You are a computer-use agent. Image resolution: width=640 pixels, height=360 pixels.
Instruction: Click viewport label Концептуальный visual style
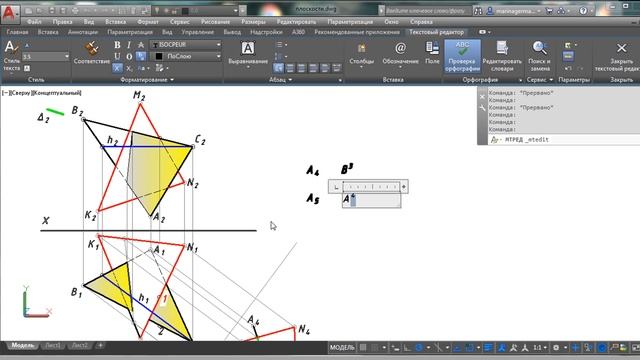[x=57, y=93]
